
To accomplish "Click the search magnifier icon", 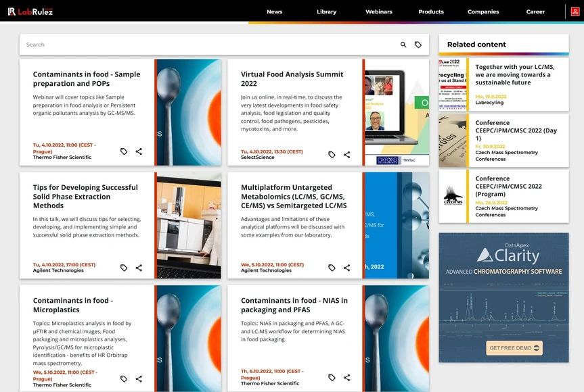I will click(403, 45).
